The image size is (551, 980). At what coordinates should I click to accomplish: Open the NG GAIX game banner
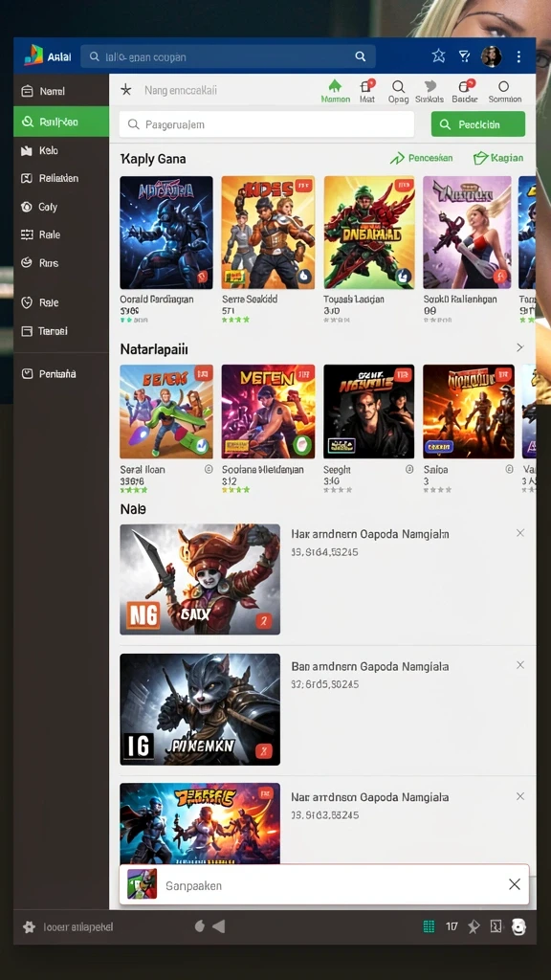[200, 579]
